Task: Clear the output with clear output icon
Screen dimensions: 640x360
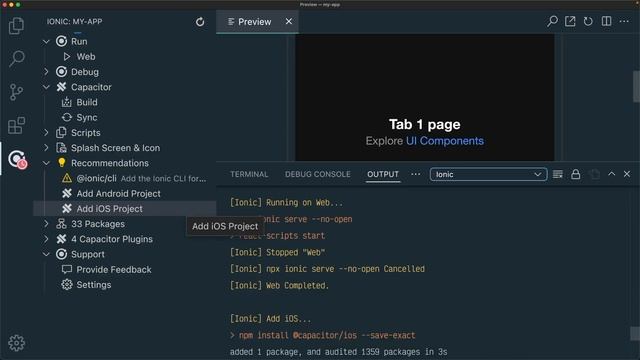Action: (x=558, y=174)
